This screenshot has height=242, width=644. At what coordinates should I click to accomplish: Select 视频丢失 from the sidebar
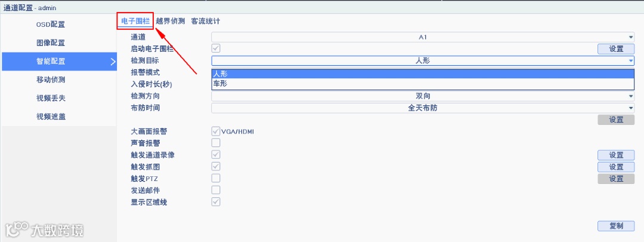(51, 98)
